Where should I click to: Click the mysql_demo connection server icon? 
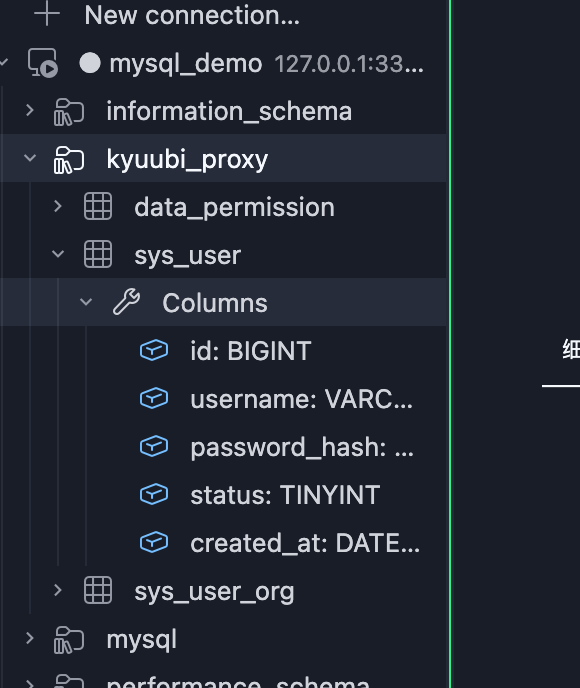[x=43, y=63]
